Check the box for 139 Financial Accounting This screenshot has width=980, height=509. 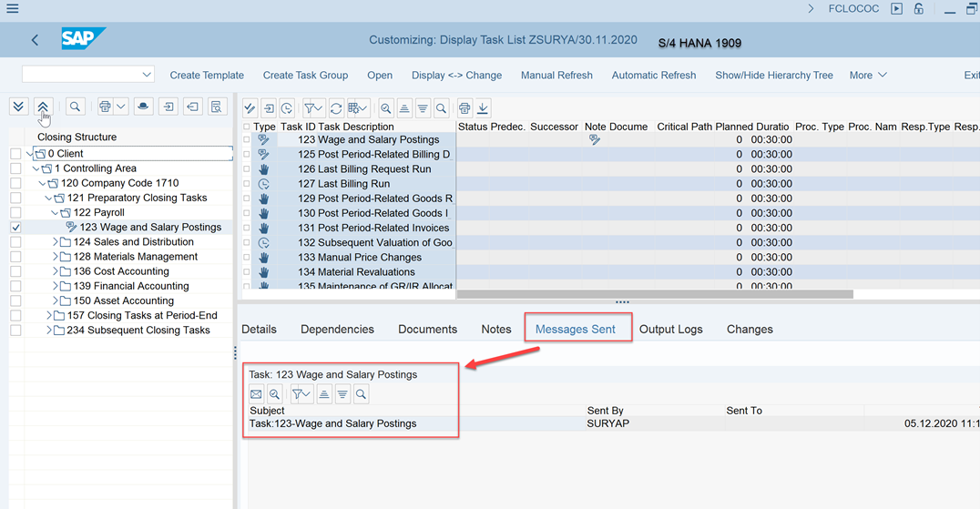[x=15, y=286]
